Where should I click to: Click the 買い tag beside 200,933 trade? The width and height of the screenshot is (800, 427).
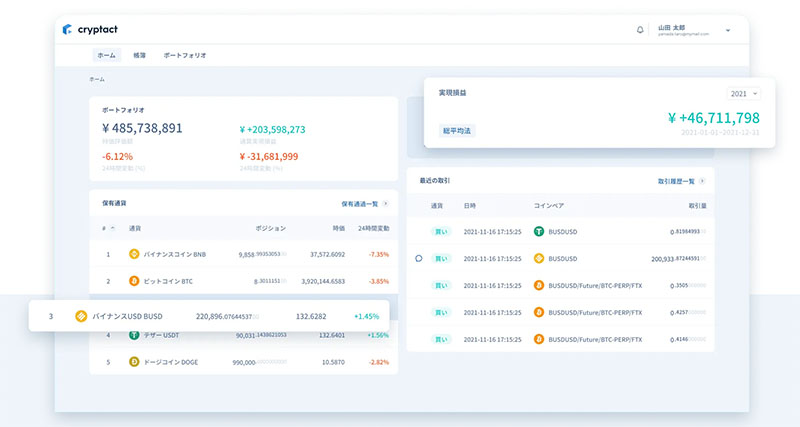pos(440,259)
